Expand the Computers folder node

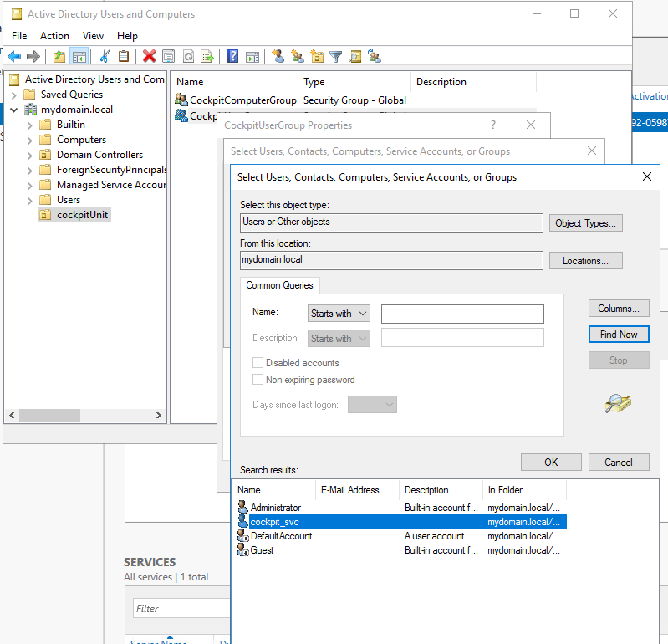point(29,141)
